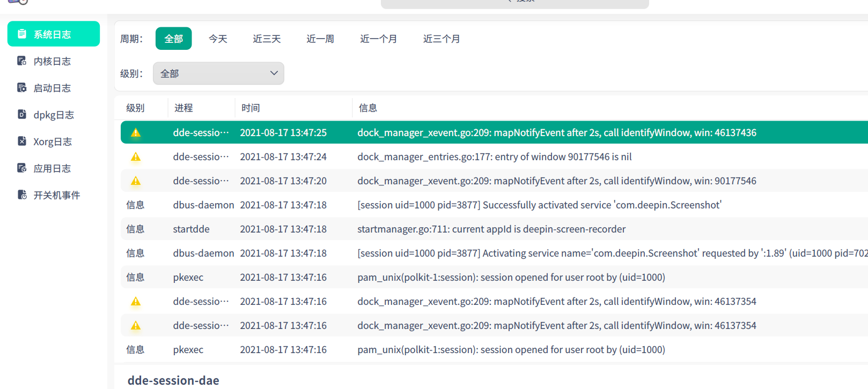Click the 'dde-session-dae' detail heading
Image resolution: width=868 pixels, height=389 pixels.
pyautogui.click(x=173, y=380)
